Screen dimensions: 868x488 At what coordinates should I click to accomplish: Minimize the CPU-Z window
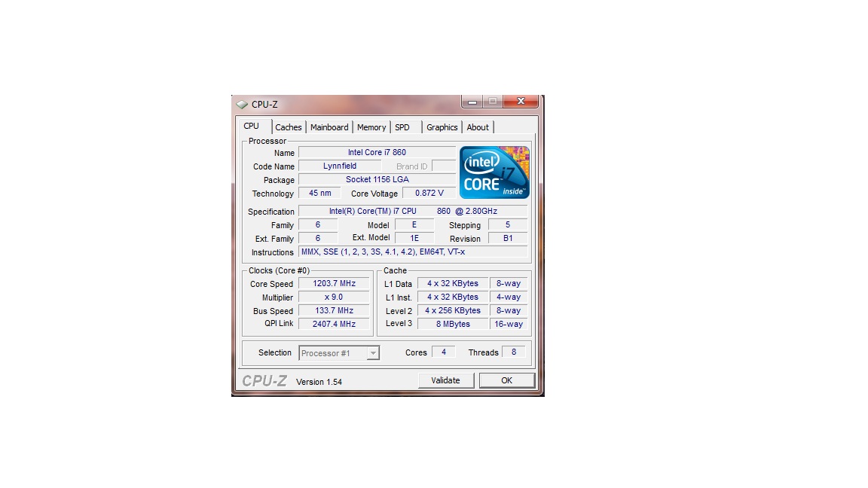[x=472, y=102]
